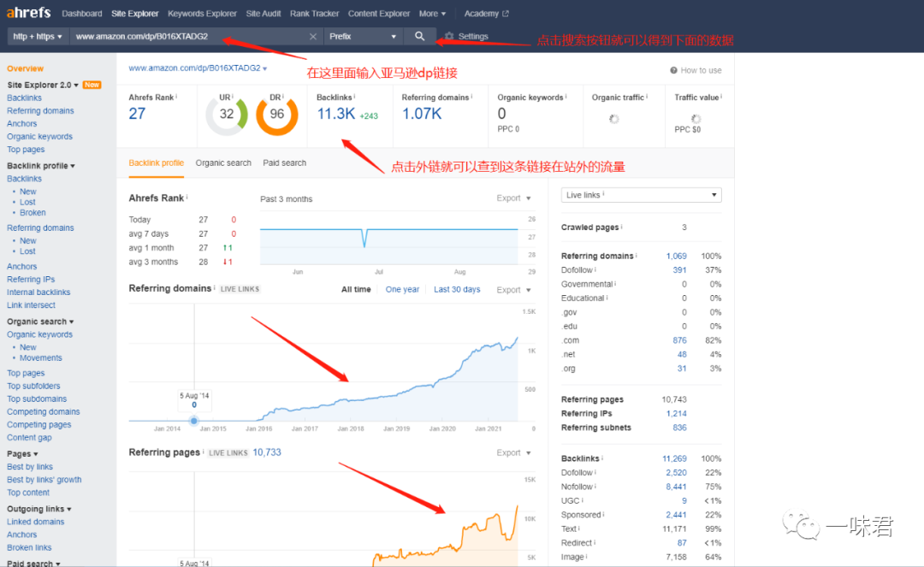
Task: Click info icon beside Backlinks metric
Action: coord(354,97)
